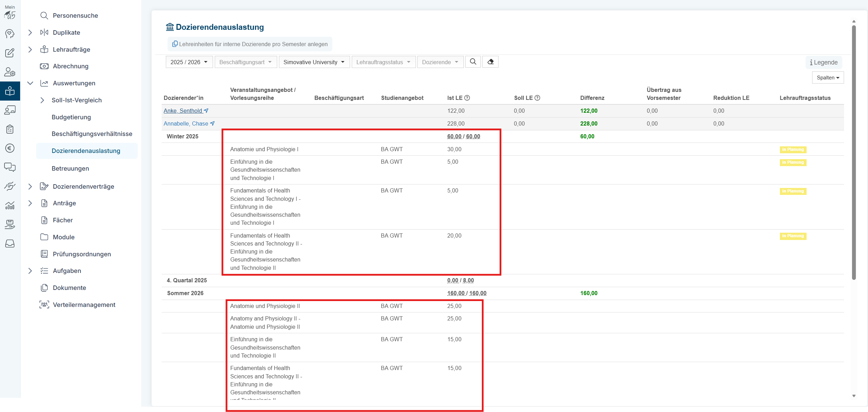This screenshot has width=868, height=412.
Task: Click the table's vertical scrollbar
Action: click(854, 153)
